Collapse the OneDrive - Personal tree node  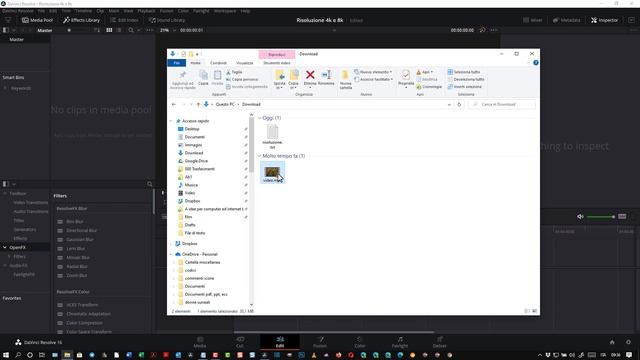tap(171, 254)
